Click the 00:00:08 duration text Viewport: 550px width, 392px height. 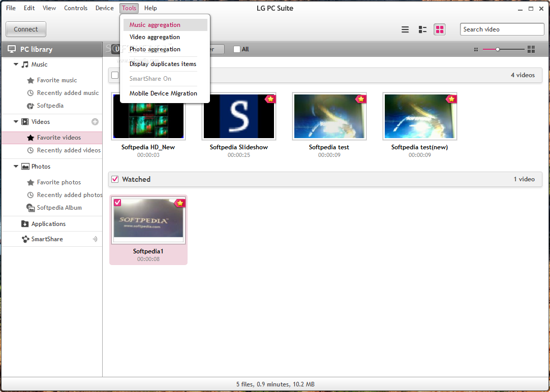click(148, 259)
